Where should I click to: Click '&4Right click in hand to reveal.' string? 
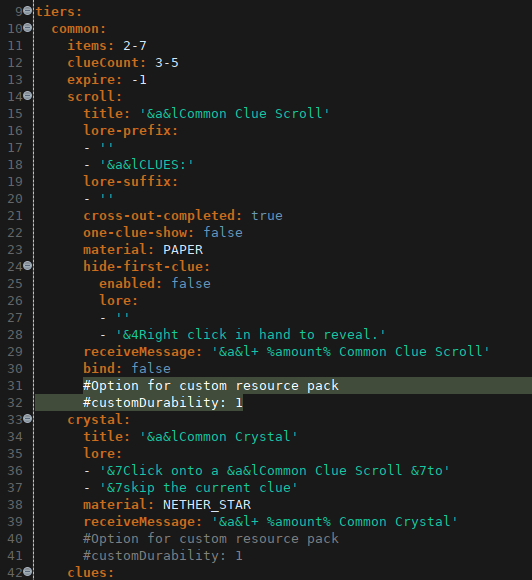(x=251, y=335)
